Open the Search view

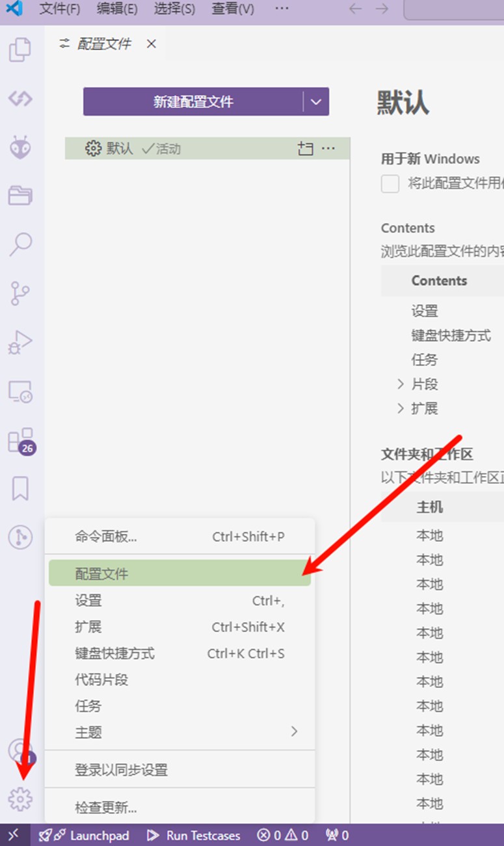[x=20, y=245]
